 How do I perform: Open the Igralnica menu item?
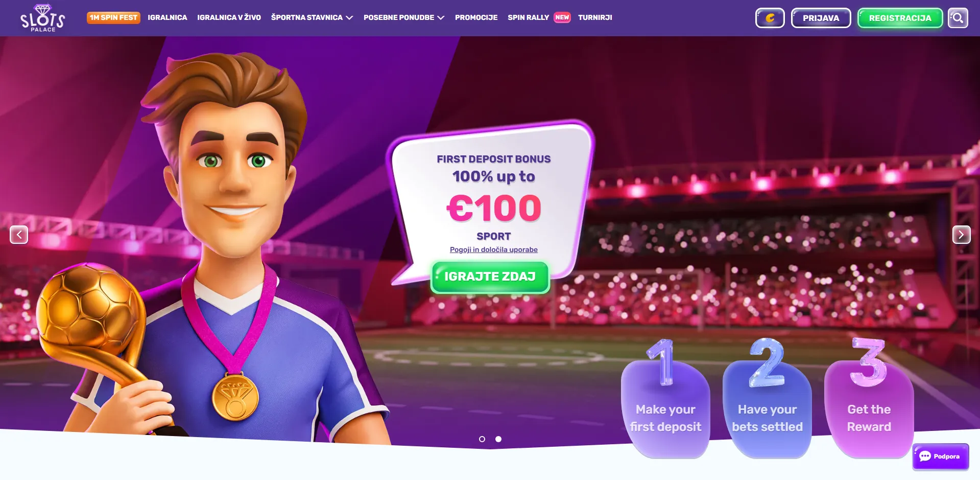tap(168, 17)
